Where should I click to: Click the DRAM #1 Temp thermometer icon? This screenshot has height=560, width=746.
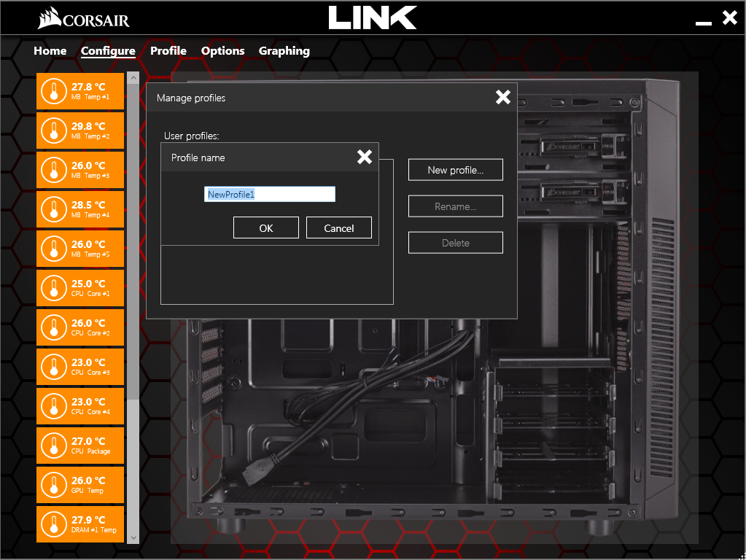54,524
